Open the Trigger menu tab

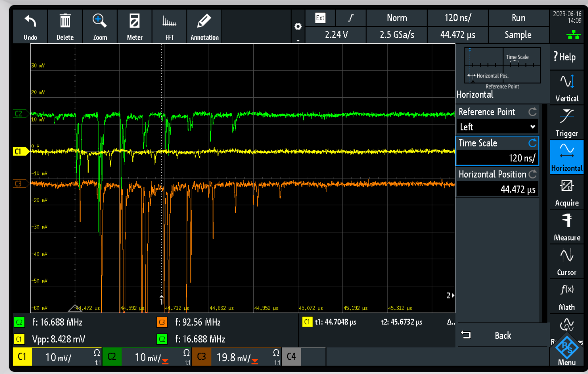(x=566, y=122)
